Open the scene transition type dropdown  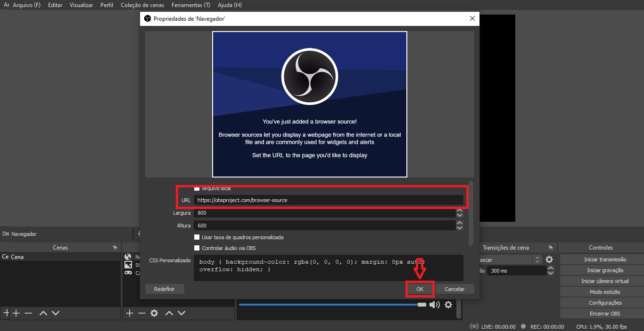537,259
